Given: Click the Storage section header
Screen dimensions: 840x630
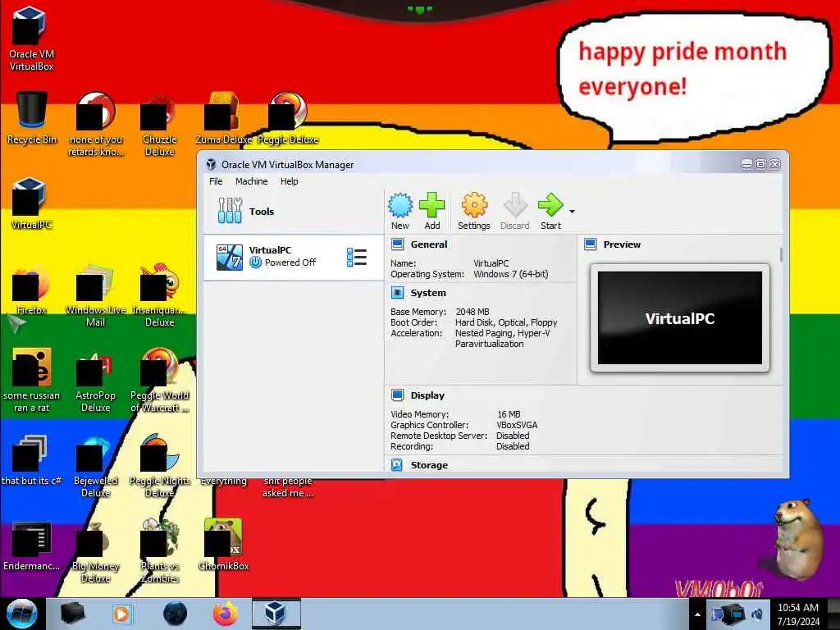Looking at the screenshot, I should pyautogui.click(x=429, y=465).
